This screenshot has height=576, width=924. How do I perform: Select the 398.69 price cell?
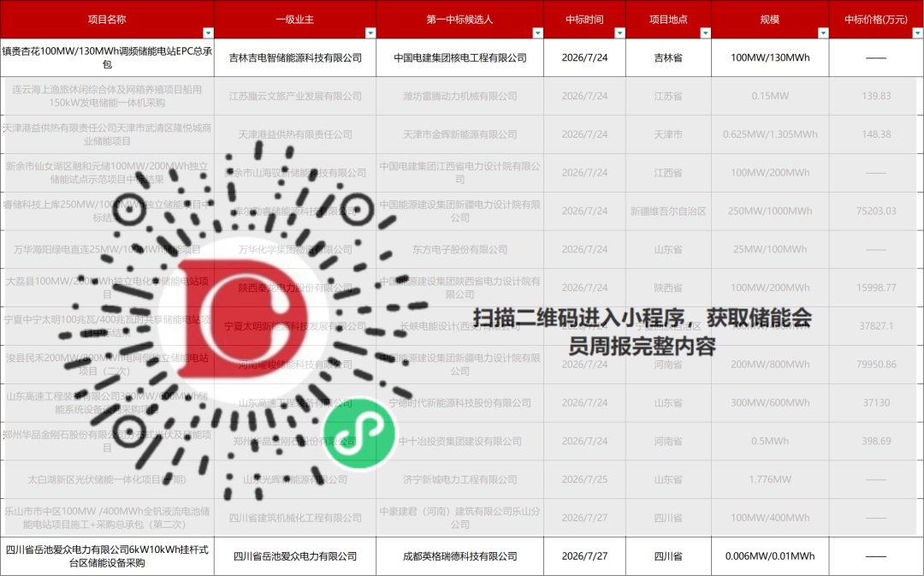(876, 441)
